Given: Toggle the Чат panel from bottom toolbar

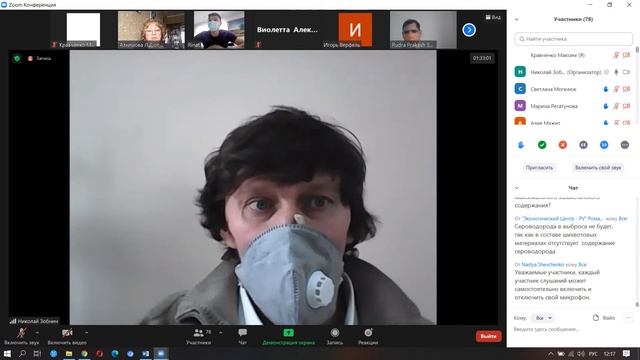Looking at the screenshot, I should [x=242, y=336].
